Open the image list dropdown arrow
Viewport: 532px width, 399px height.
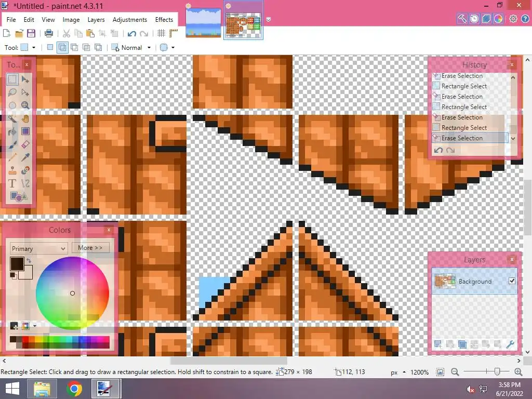269,20
